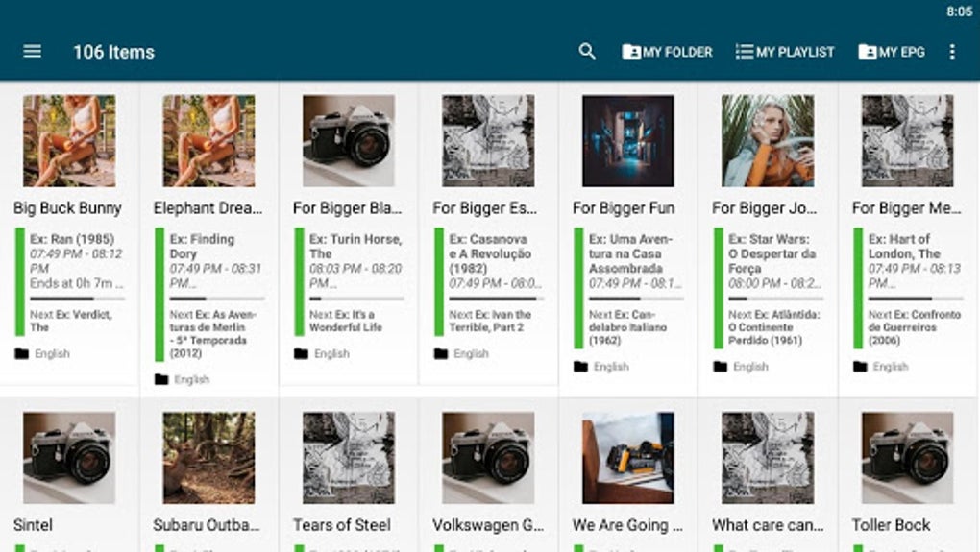Screen dimensions: 980x552
Task: Click the My Playlist list icon
Action: pos(744,52)
